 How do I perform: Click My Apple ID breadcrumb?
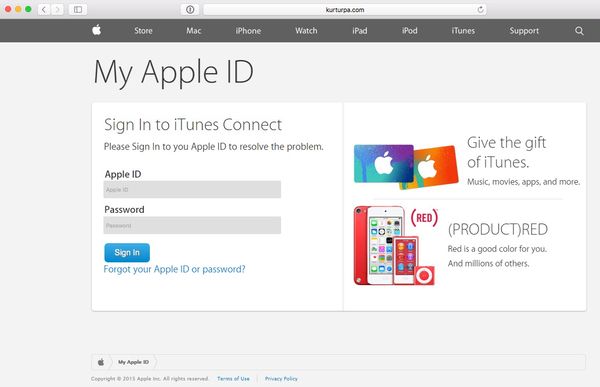point(133,362)
